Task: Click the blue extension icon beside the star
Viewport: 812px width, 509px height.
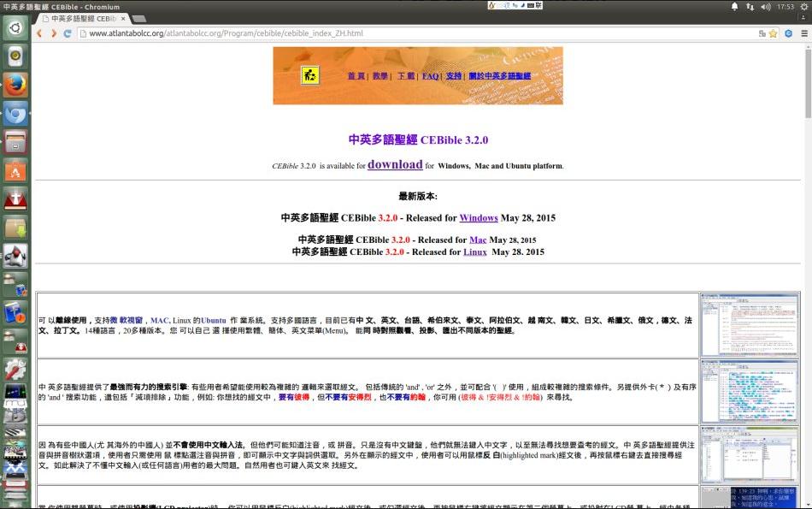Action: pos(788,33)
